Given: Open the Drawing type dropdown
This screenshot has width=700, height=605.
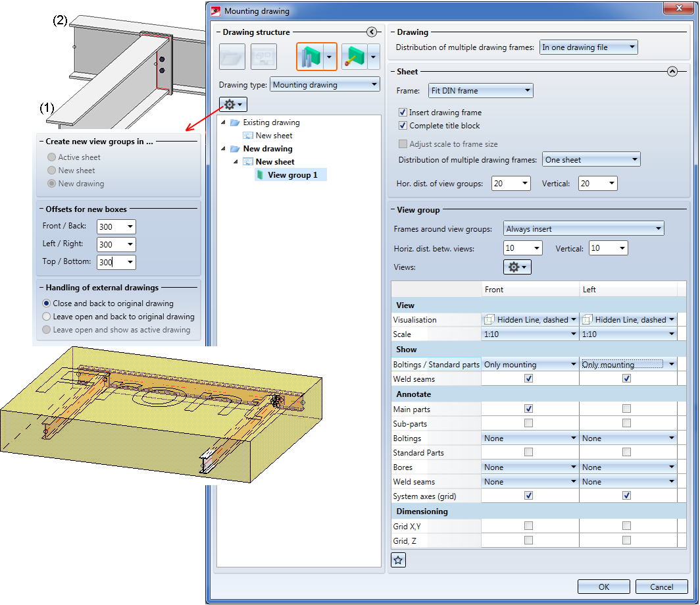Looking at the screenshot, I should (325, 85).
